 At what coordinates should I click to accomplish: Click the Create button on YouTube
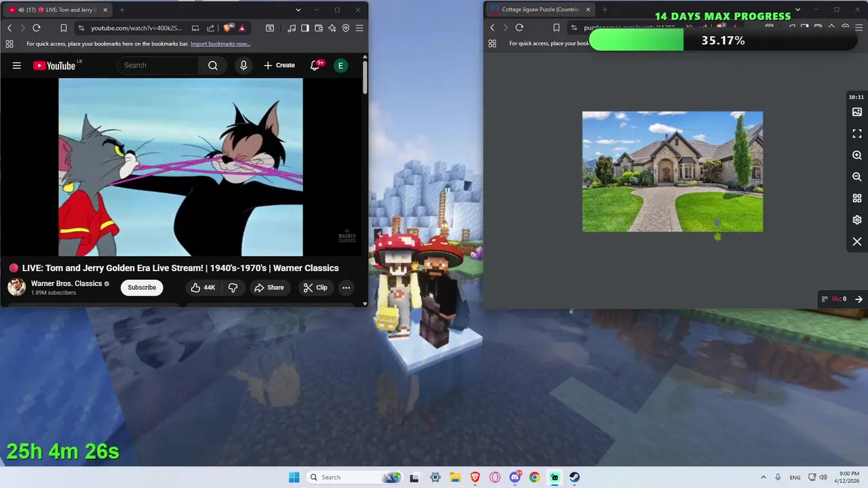[279, 65]
